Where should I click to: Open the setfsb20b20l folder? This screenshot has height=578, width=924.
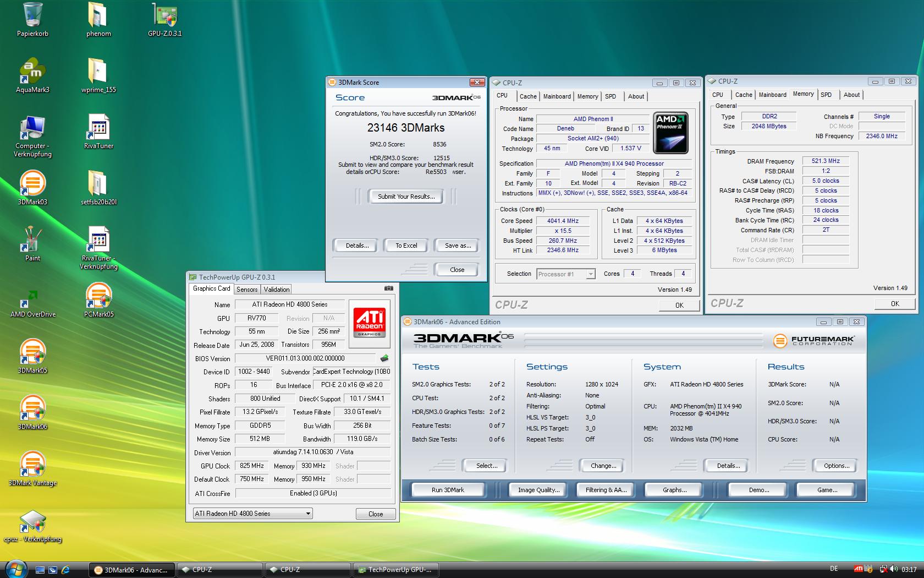coord(98,188)
